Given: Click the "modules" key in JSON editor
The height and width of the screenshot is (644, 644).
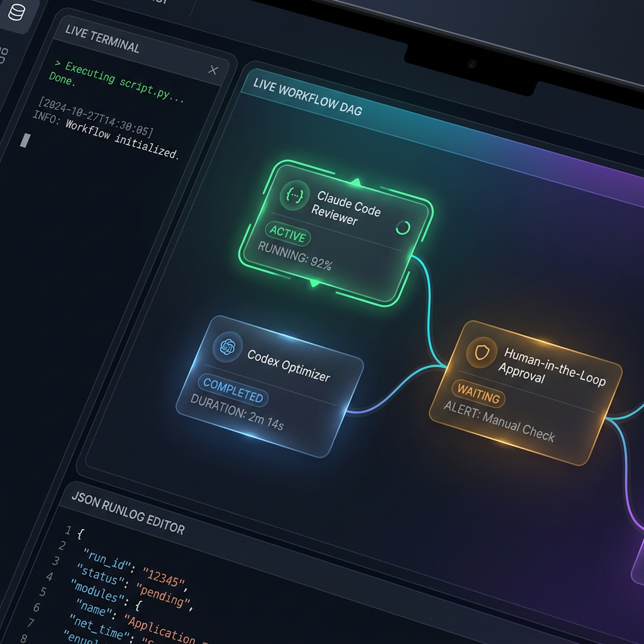Looking at the screenshot, I should (96, 591).
